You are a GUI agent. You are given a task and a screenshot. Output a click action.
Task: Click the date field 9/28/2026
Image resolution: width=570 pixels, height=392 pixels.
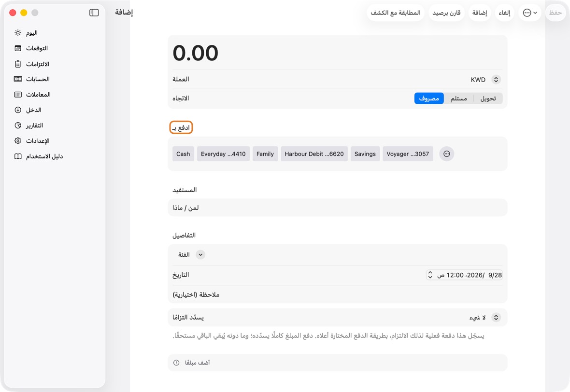[464, 275]
